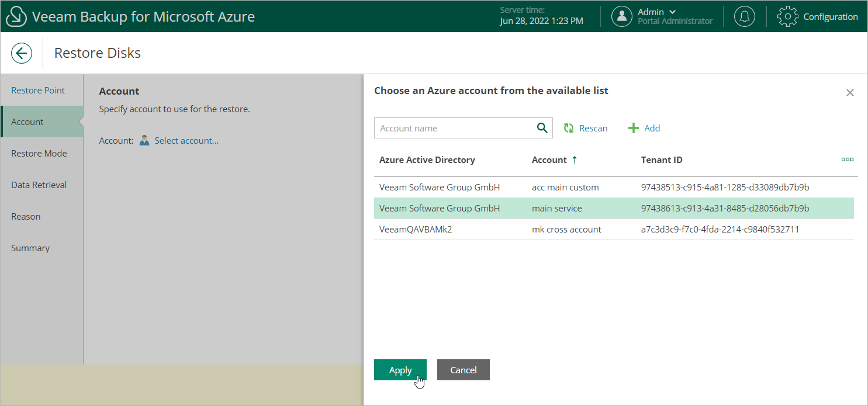This screenshot has height=406, width=868.
Task: Click the Admin user avatar icon
Action: (622, 16)
